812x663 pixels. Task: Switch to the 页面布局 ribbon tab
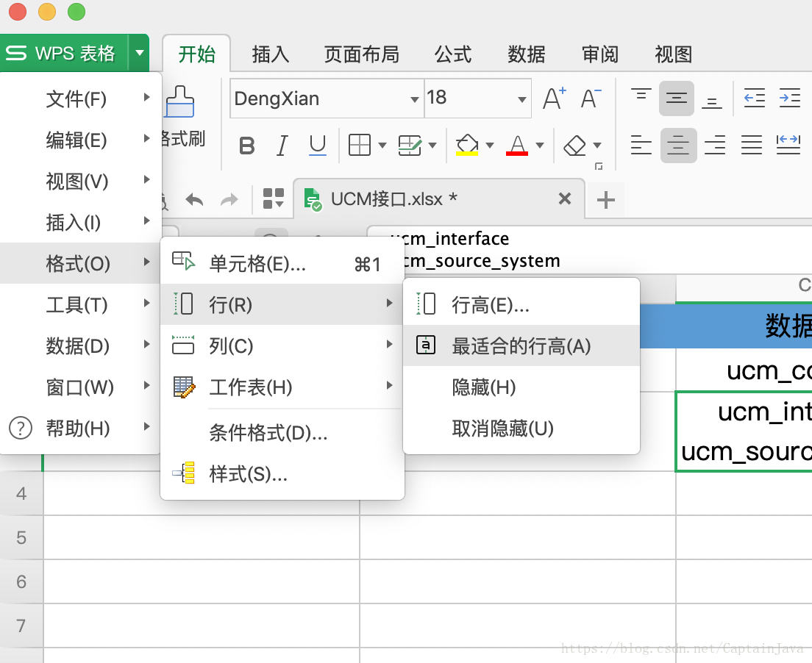pyautogui.click(x=361, y=54)
